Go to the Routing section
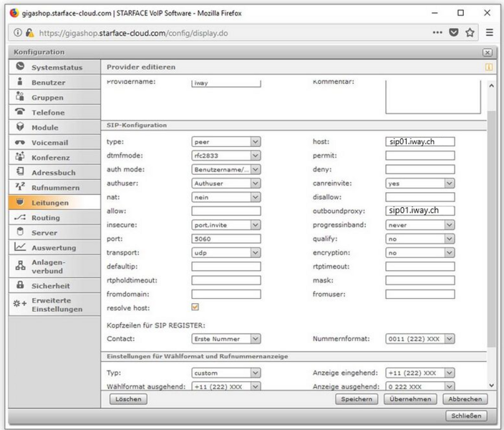 [x=54, y=217]
